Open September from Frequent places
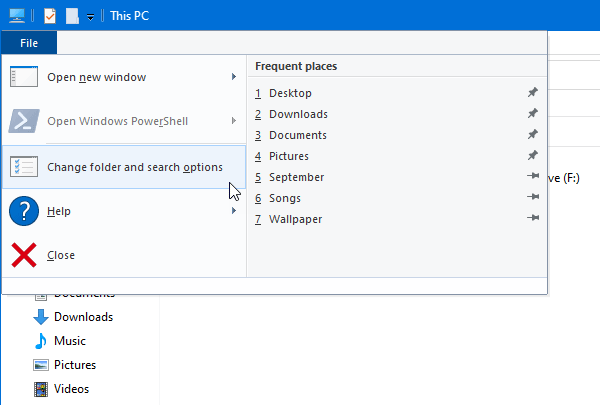This screenshot has width=600, height=405. (397, 177)
